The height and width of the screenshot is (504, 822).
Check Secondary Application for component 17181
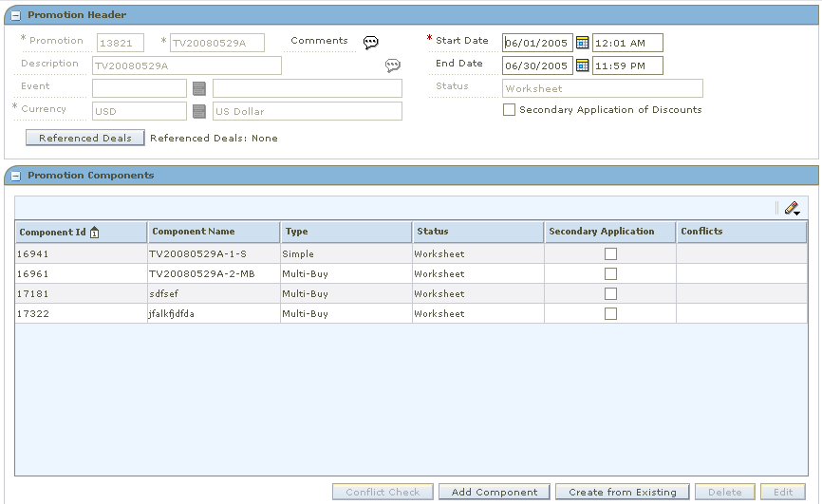coord(610,293)
